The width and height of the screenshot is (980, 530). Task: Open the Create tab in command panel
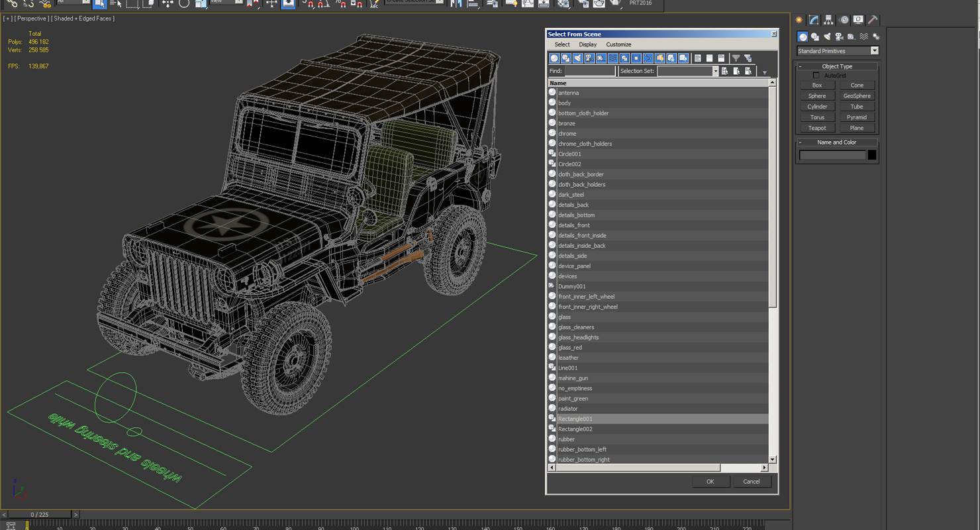pos(799,20)
